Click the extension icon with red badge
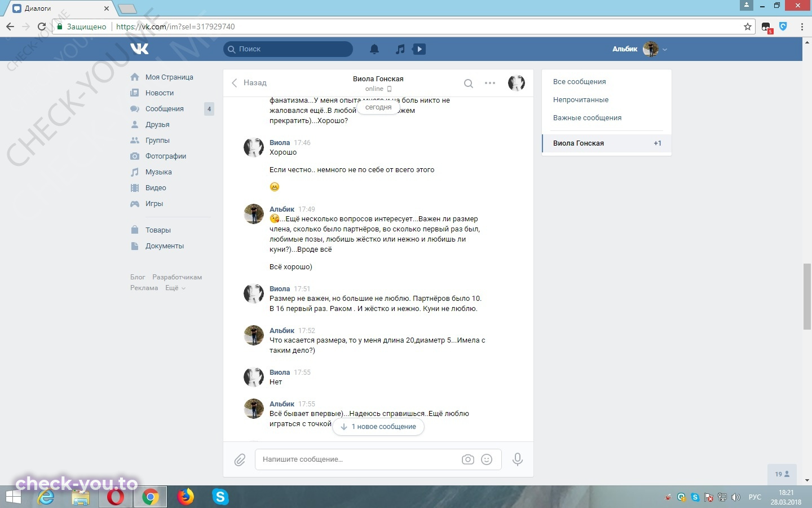The width and height of the screenshot is (812, 508). point(767,27)
